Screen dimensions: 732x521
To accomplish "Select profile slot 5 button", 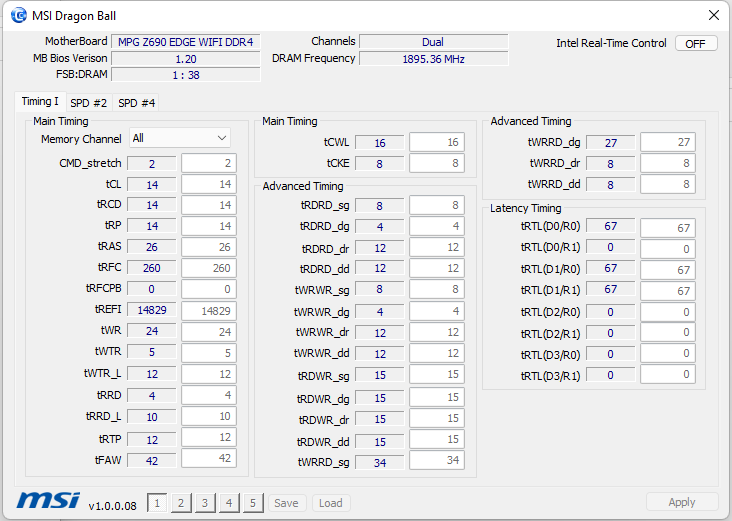I will click(253, 503).
